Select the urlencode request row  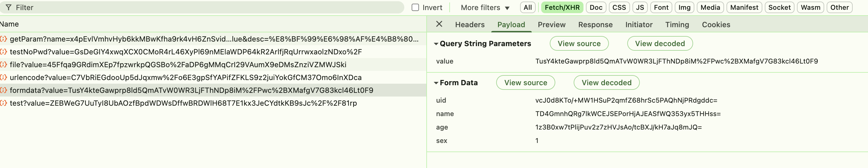coord(185,77)
